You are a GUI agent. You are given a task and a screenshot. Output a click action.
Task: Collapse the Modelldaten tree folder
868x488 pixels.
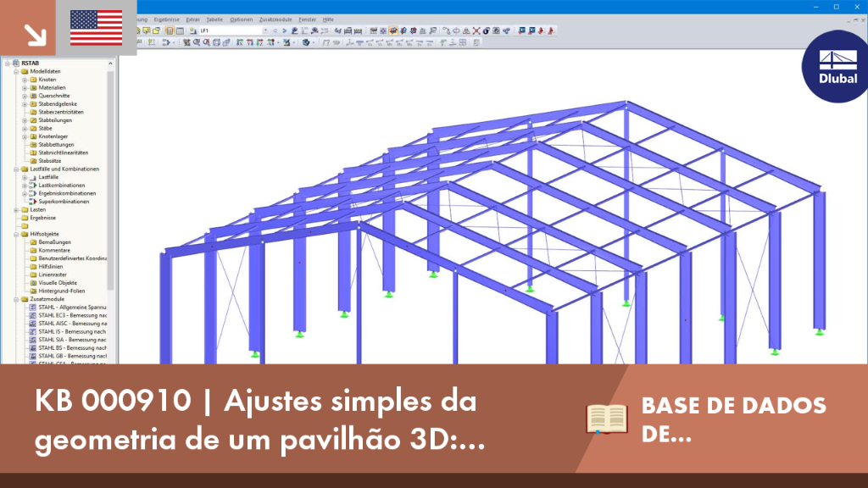16,71
